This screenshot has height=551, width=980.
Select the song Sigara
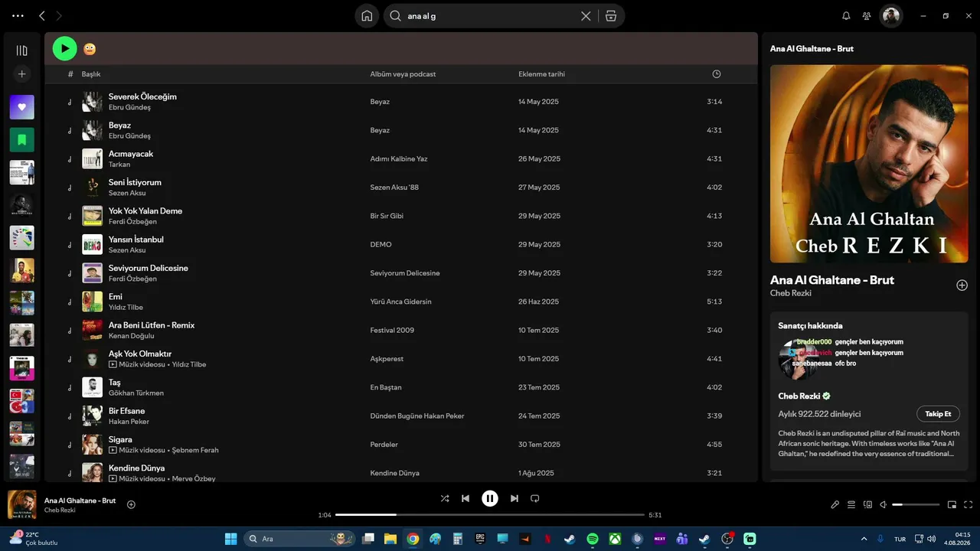tap(120, 439)
